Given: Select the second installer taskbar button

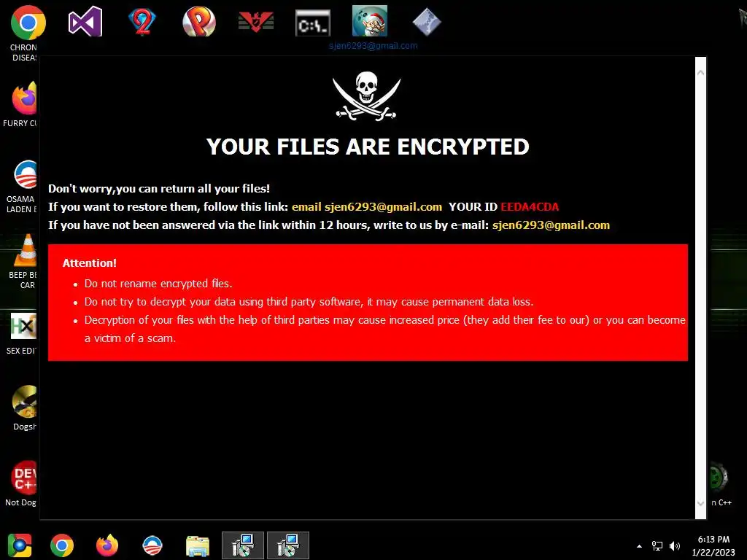Looking at the screenshot, I should (288, 545).
